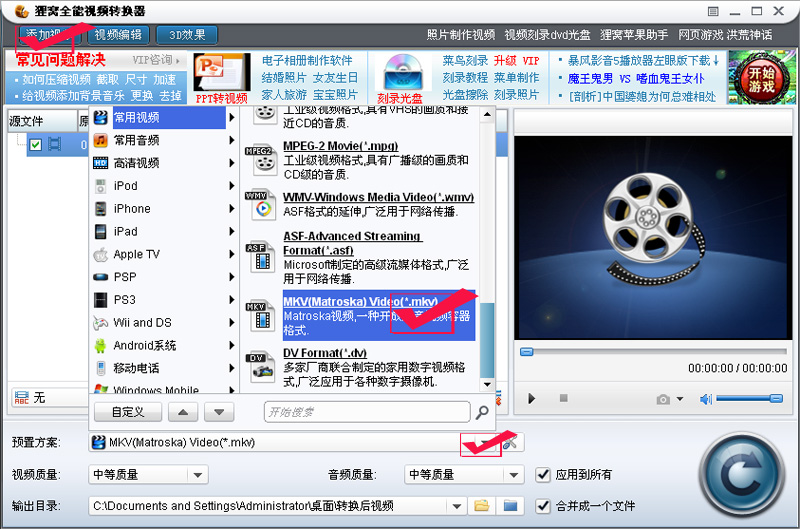Open the snapshot options dropdown arrow
The height and width of the screenshot is (529, 800).
[680, 399]
